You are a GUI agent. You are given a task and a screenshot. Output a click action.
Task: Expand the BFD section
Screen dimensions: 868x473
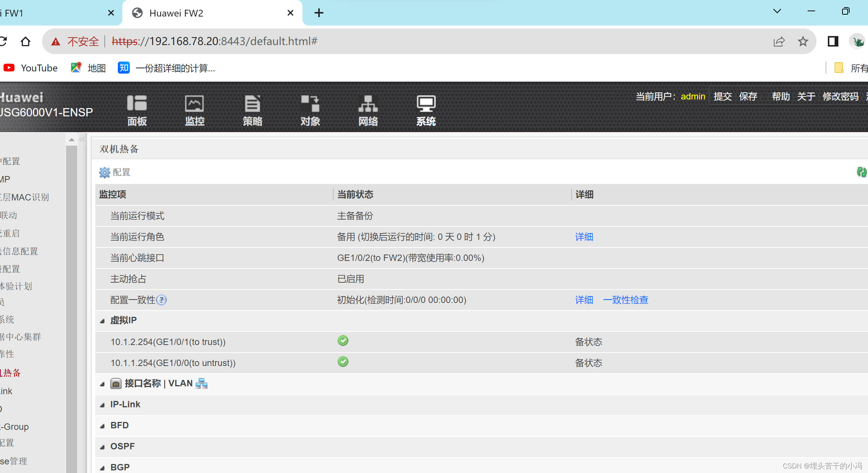(x=102, y=426)
